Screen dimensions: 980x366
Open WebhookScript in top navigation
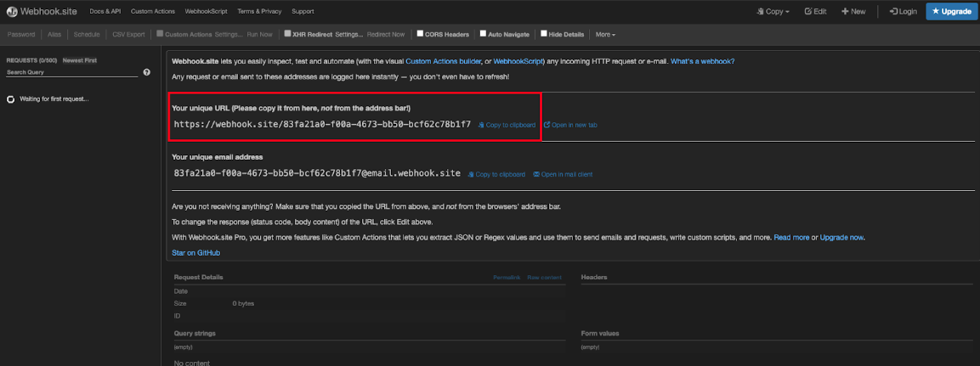(x=207, y=11)
